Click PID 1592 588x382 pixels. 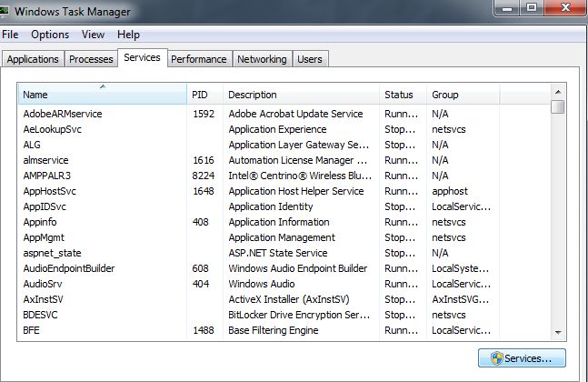204,114
